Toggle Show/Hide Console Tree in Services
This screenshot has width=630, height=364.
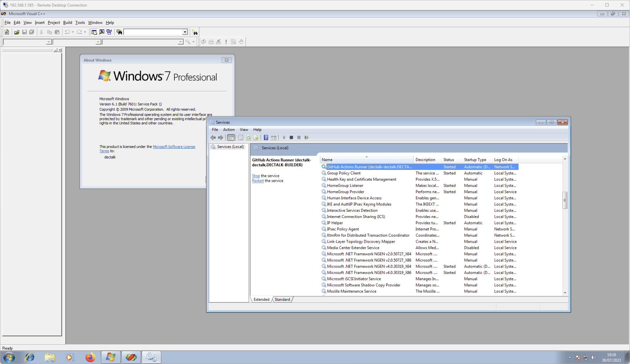(231, 138)
